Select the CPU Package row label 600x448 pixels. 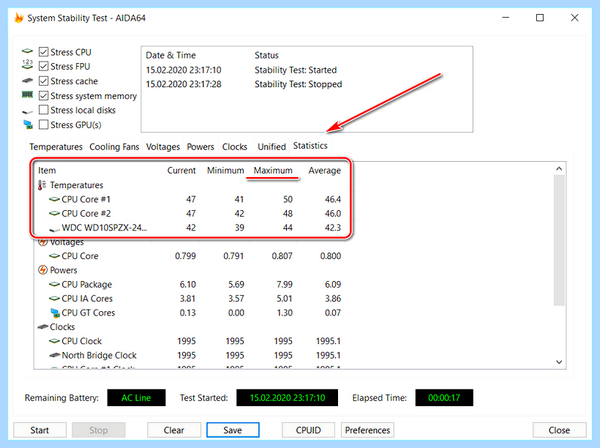click(x=87, y=285)
